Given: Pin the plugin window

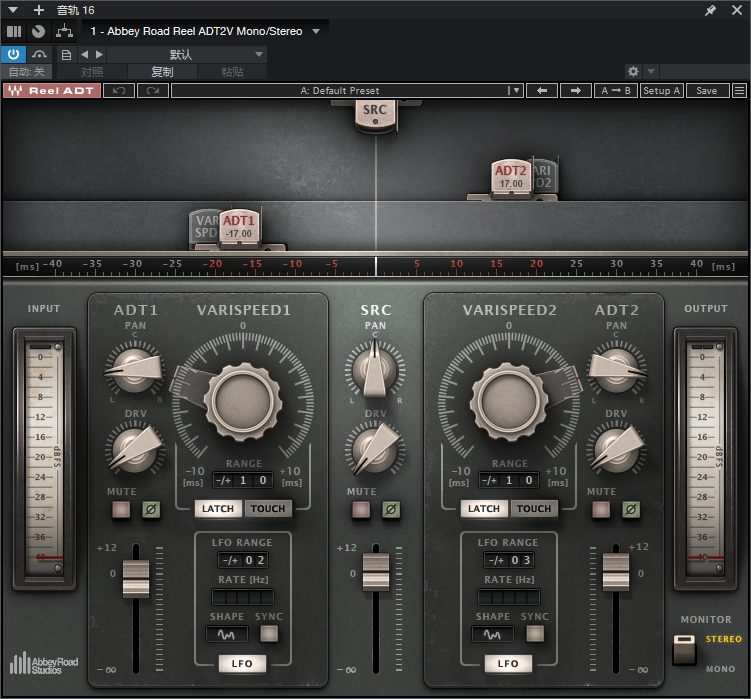Looking at the screenshot, I should click(x=710, y=10).
